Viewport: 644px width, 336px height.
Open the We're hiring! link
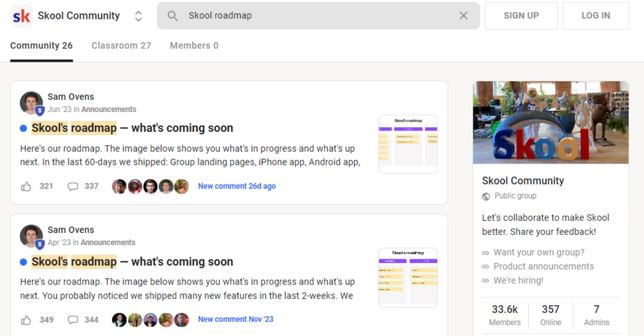tap(518, 281)
